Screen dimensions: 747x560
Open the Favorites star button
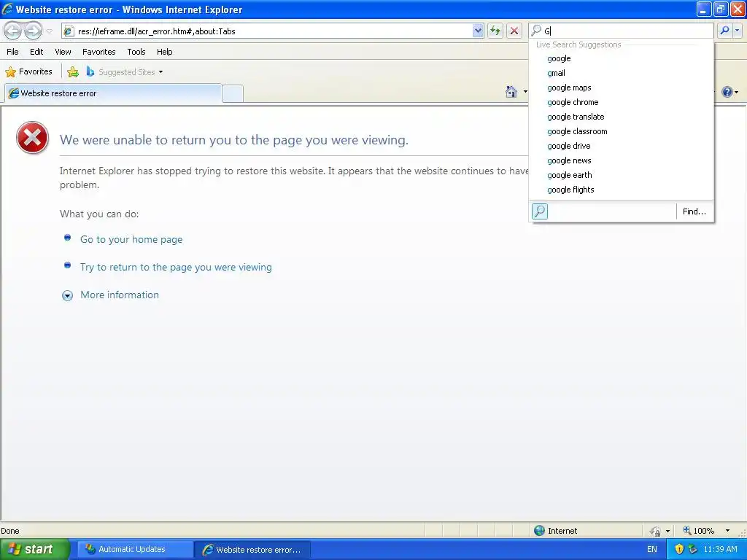(x=28, y=72)
